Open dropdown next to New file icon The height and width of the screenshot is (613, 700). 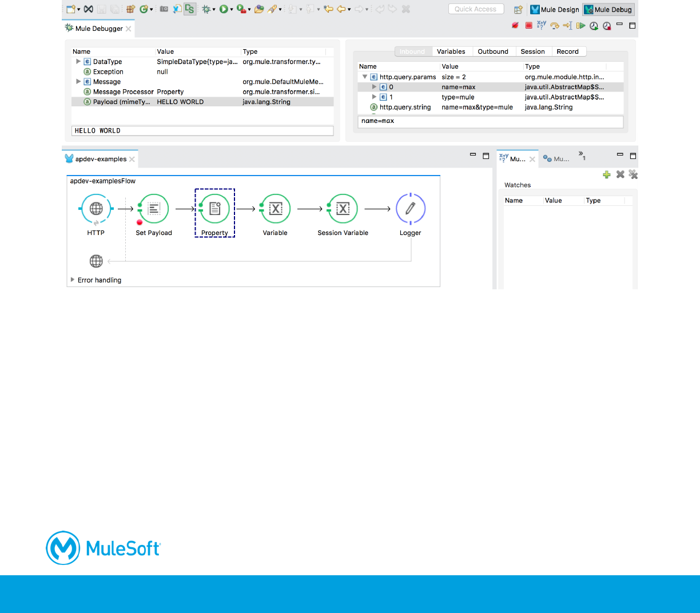(x=79, y=10)
